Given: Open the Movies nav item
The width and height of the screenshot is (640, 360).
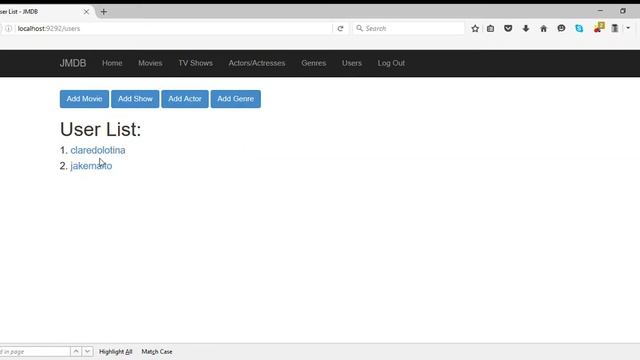Looking at the screenshot, I should 150,63.
